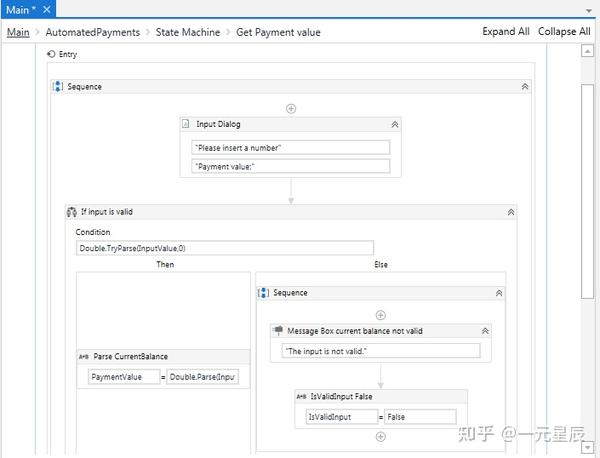
Task: Close the Main tab
Action: pyautogui.click(x=47, y=9)
